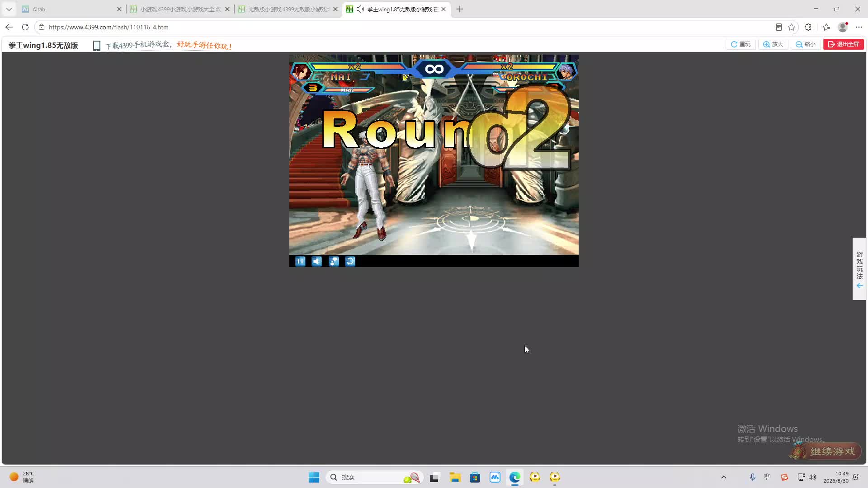This screenshot has width=868, height=488.
Task: Open Microsoft Store from the taskbar
Action: click(x=475, y=477)
